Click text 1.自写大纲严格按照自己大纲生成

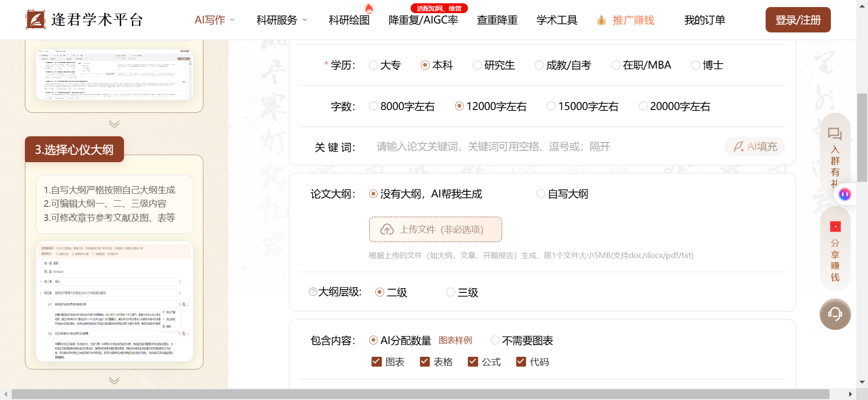pos(109,190)
